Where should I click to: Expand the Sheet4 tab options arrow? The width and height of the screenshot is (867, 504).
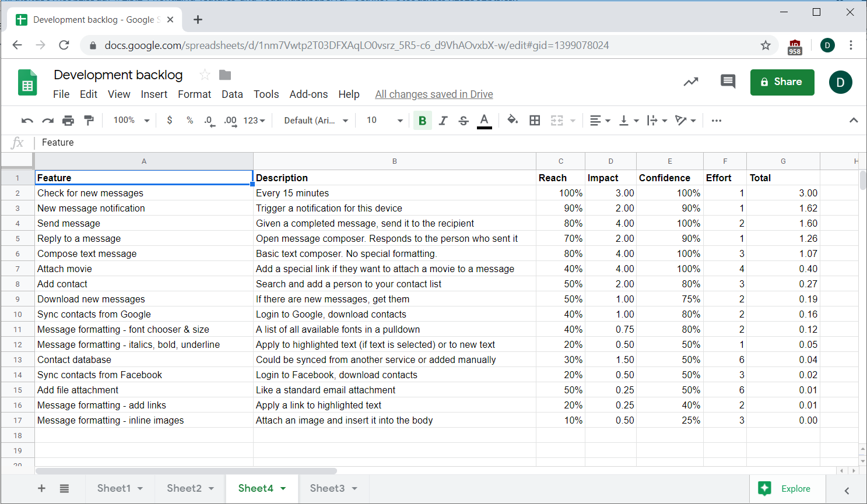283,488
